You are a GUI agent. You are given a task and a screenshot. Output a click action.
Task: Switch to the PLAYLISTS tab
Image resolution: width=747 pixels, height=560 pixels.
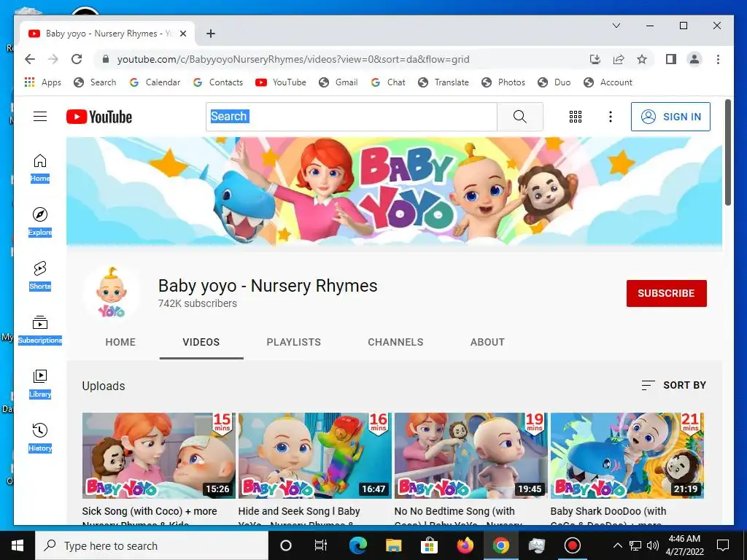[293, 342]
